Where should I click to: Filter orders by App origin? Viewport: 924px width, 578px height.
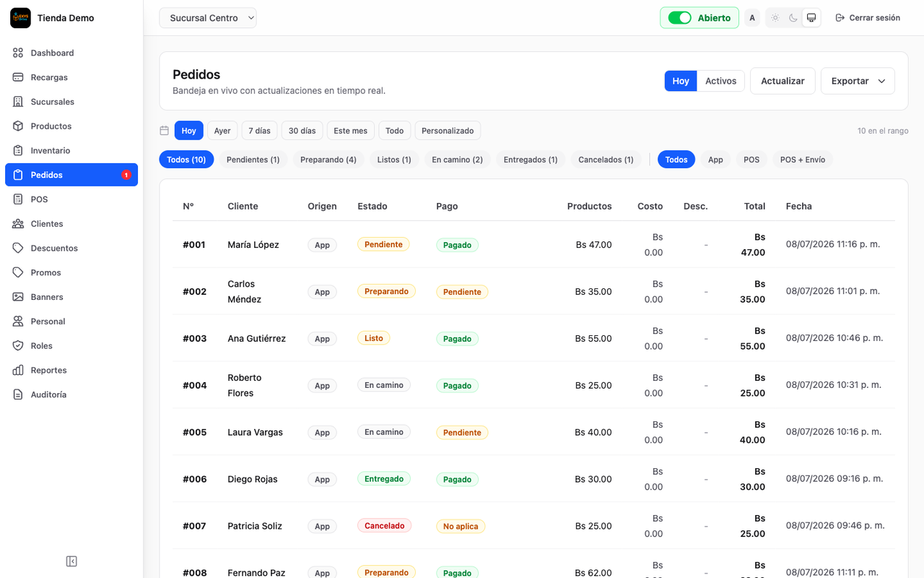pyautogui.click(x=715, y=160)
